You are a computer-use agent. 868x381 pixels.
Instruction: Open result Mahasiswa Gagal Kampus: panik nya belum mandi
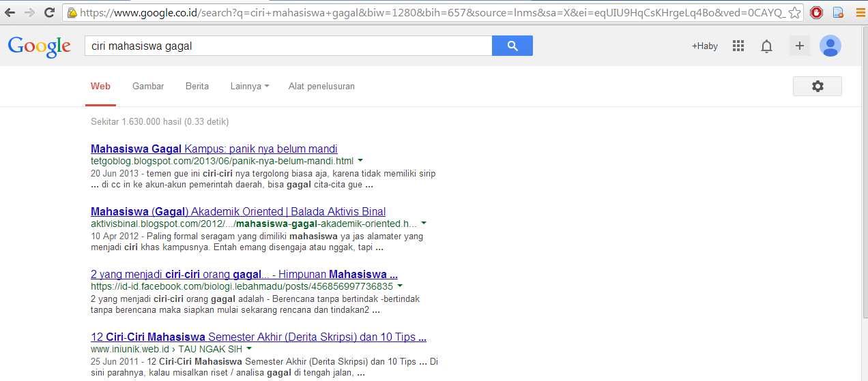pos(214,149)
